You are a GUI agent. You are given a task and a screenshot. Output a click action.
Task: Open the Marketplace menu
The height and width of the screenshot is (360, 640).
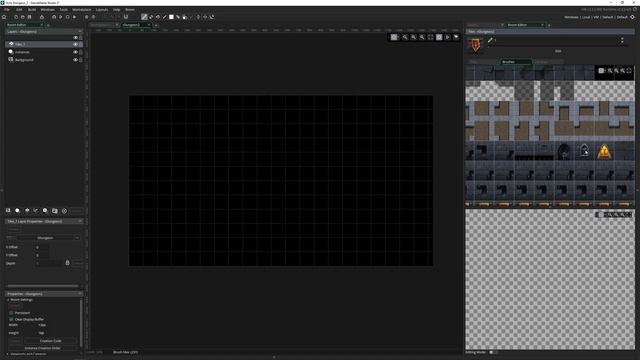82,9
